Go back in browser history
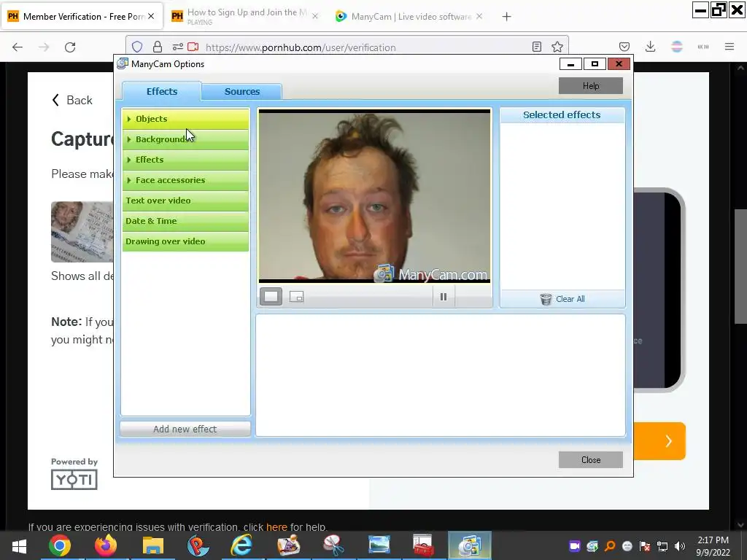Screen dimensions: 747x560 pos(18,47)
